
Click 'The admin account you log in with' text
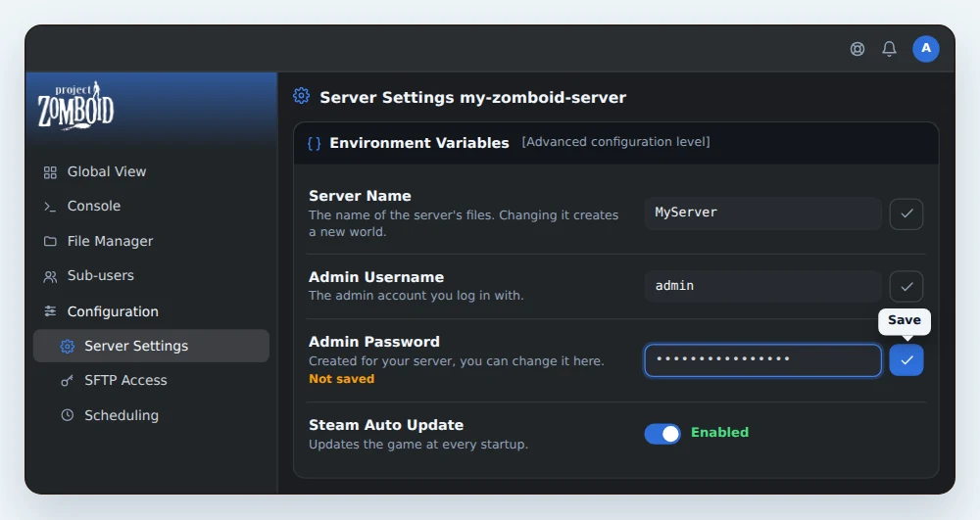click(x=416, y=296)
